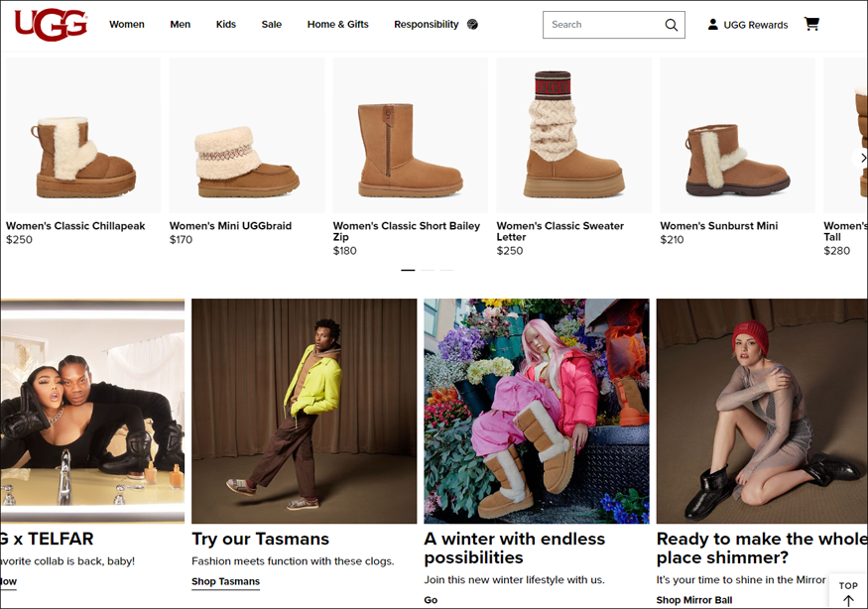The image size is (868, 609).
Task: Open the Sale menu
Action: click(271, 25)
